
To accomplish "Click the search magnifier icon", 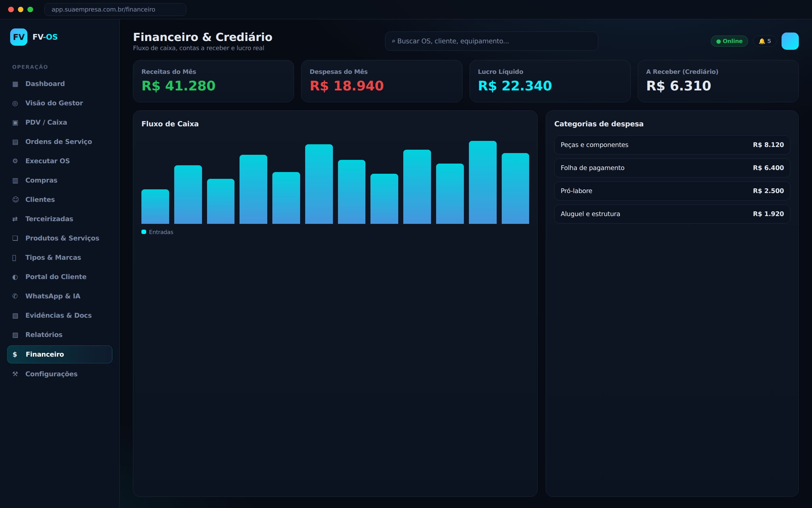I will [x=393, y=41].
